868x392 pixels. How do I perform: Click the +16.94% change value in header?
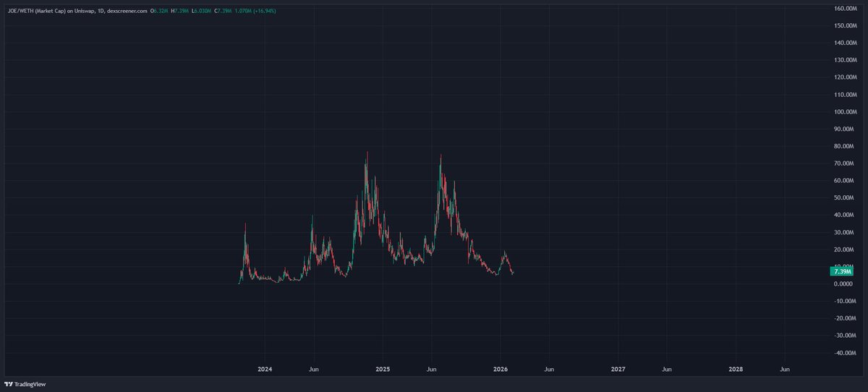[263, 11]
